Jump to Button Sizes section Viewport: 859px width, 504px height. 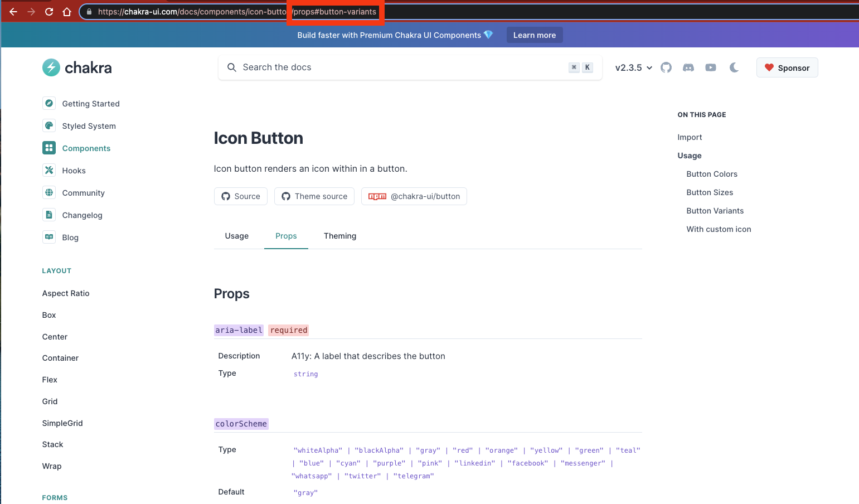coord(710,192)
